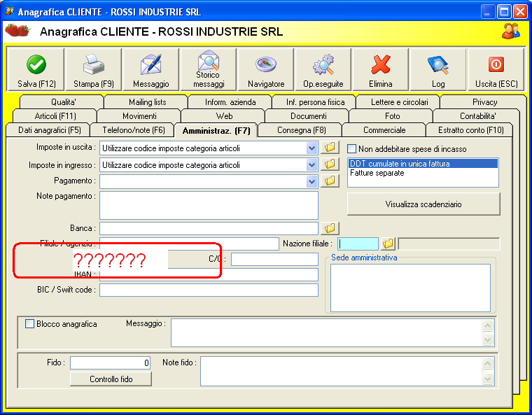Open the Movimenti tab
Screen dimensions: 532x415
coord(139,116)
